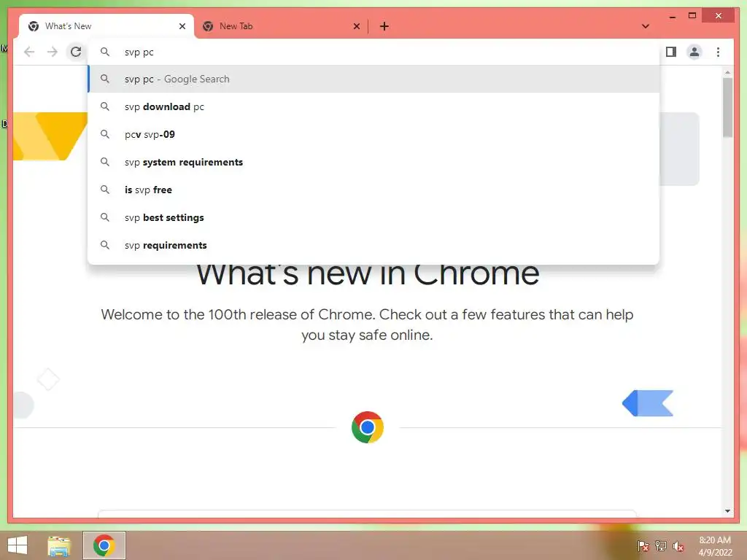Reload the page with the refresh icon
The image size is (747, 560).
coord(76,52)
